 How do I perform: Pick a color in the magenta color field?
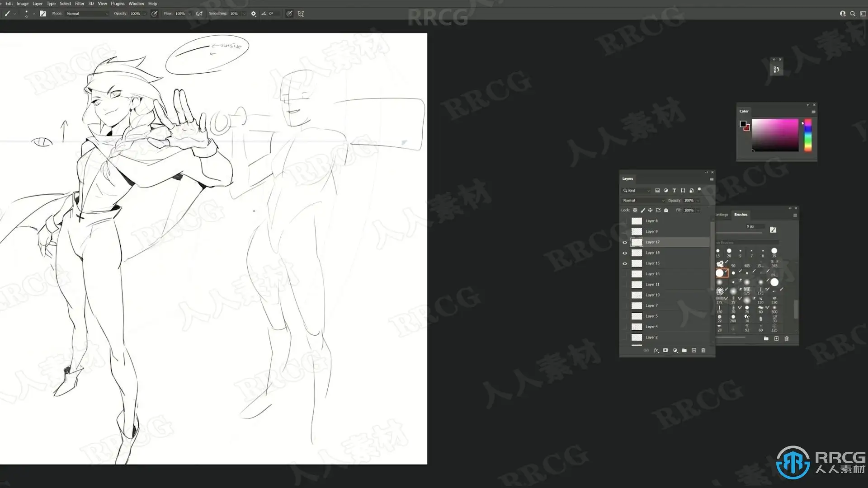coord(775,135)
